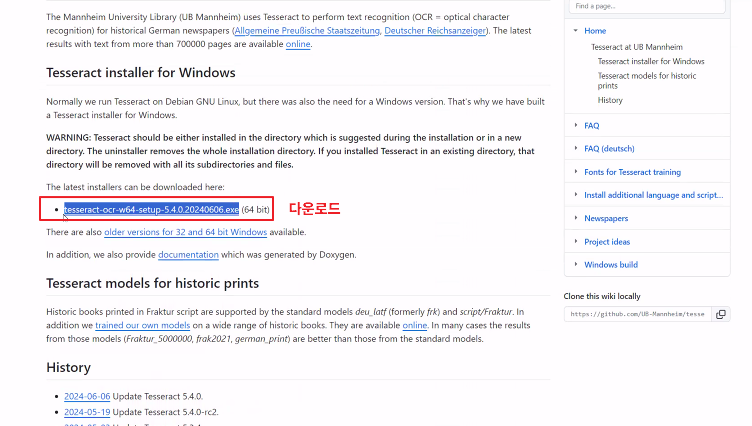Open the online results link in first paragraph
The image size is (752, 426).
click(x=298, y=44)
